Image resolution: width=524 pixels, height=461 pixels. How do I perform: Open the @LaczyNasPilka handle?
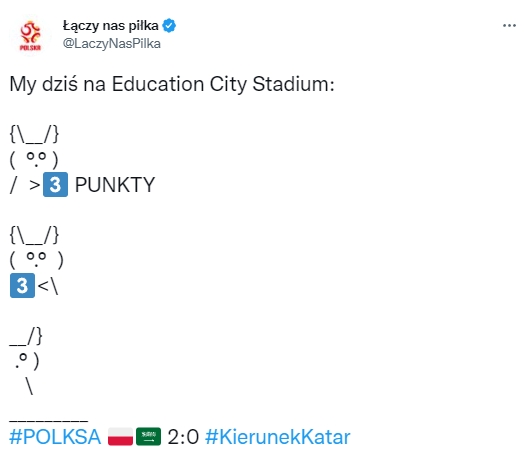[x=112, y=44]
